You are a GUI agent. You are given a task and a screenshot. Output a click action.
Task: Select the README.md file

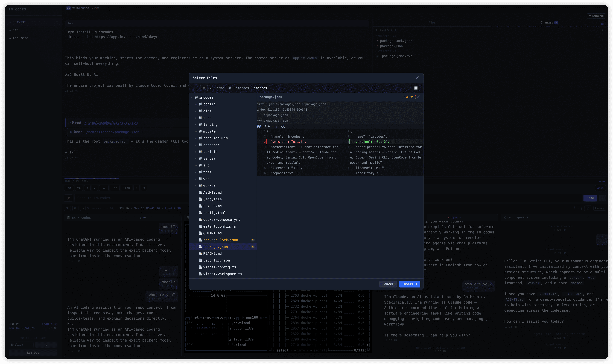click(x=212, y=254)
